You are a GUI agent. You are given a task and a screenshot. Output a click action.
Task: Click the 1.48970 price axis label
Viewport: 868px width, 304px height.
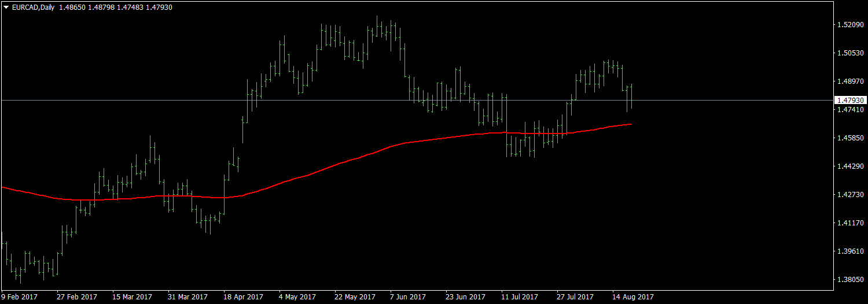point(851,81)
